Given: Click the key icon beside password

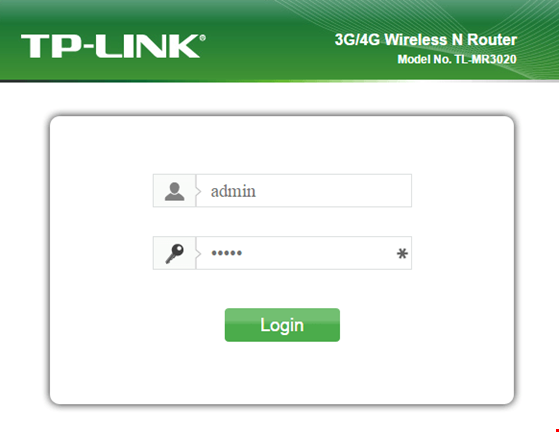Looking at the screenshot, I should [x=174, y=253].
